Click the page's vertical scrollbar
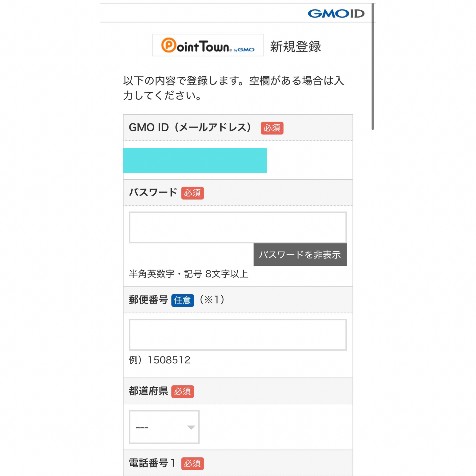The height and width of the screenshot is (476, 476). 372,67
